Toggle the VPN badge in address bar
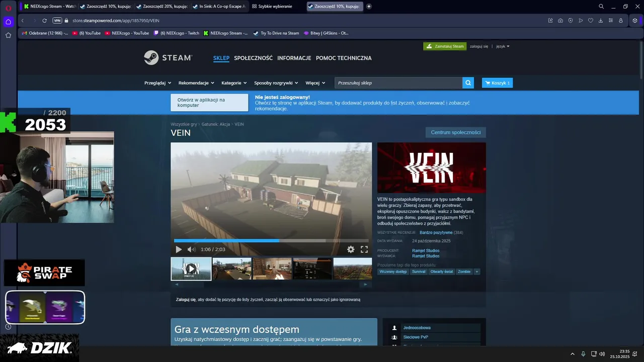Screen dimensions: 644x362 pyautogui.click(x=57, y=21)
